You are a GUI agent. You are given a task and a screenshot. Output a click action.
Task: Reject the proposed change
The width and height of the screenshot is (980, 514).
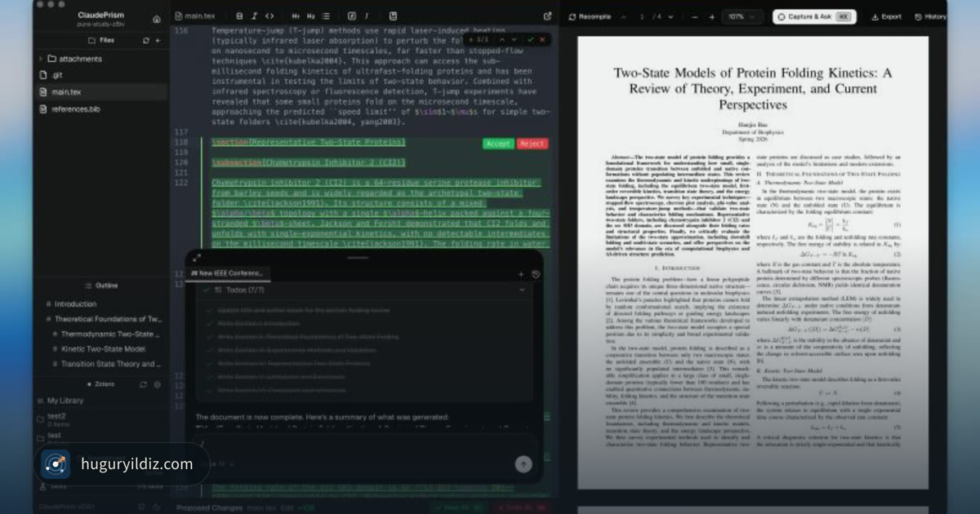[532, 144]
